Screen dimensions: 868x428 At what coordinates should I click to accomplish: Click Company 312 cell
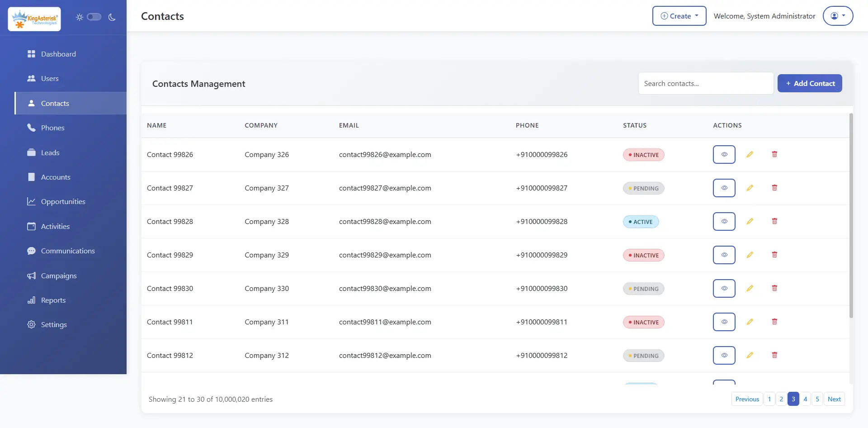tap(267, 355)
